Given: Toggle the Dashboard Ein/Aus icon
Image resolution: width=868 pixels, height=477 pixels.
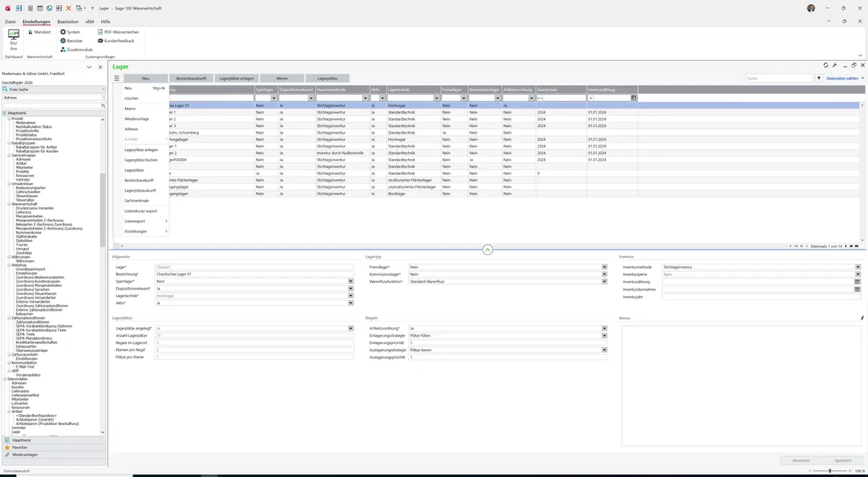Looking at the screenshot, I should (x=13, y=39).
